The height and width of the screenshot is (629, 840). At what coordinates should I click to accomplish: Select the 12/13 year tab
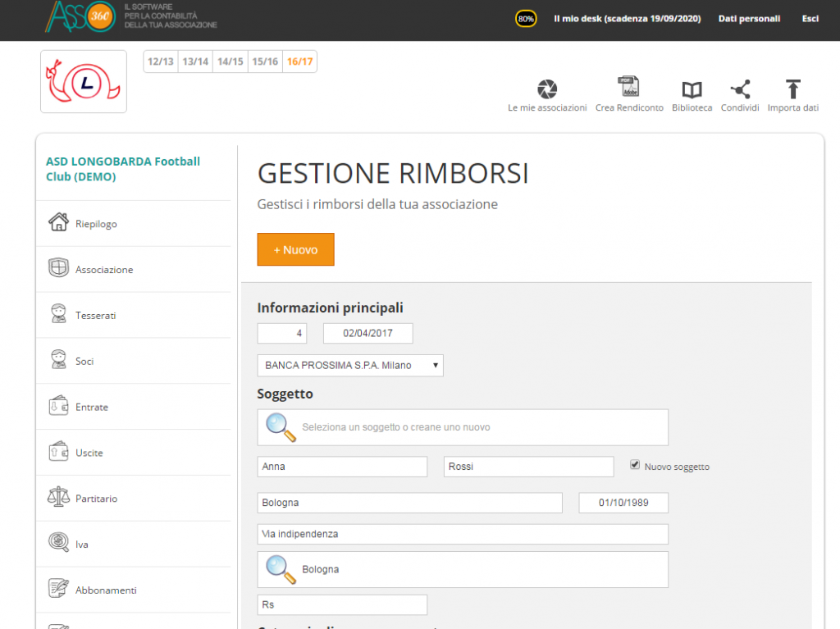click(x=161, y=62)
